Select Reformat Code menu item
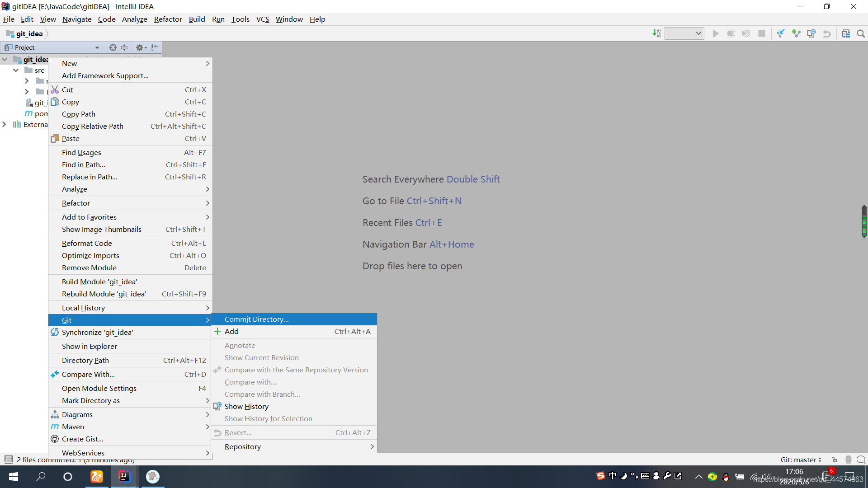The width and height of the screenshot is (868, 488). (130, 243)
